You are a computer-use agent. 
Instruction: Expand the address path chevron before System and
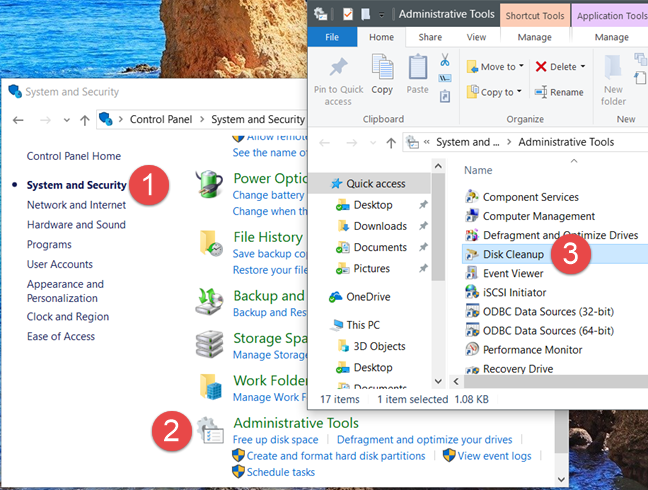click(426, 142)
